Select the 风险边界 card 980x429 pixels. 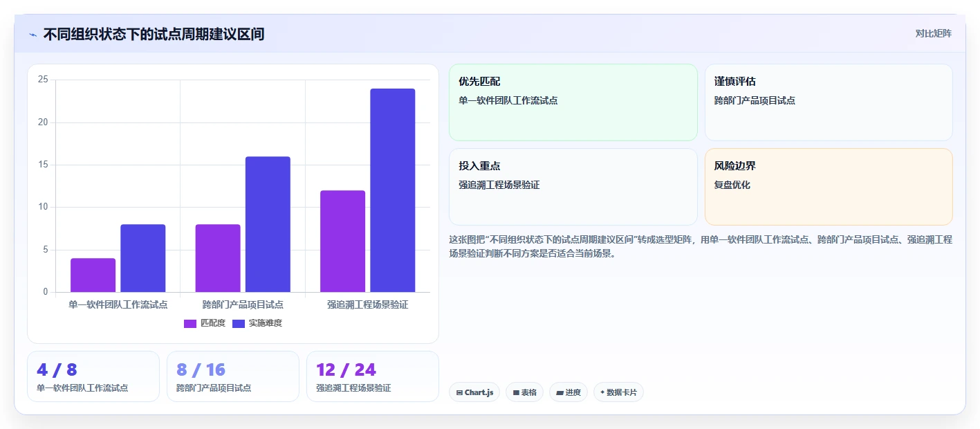pyautogui.click(x=829, y=187)
